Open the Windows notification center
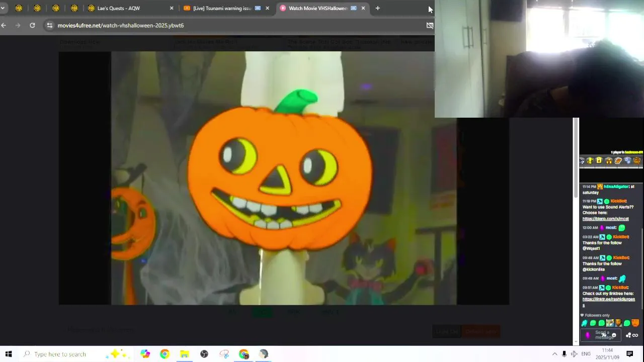This screenshot has width=644, height=362. coord(629,354)
